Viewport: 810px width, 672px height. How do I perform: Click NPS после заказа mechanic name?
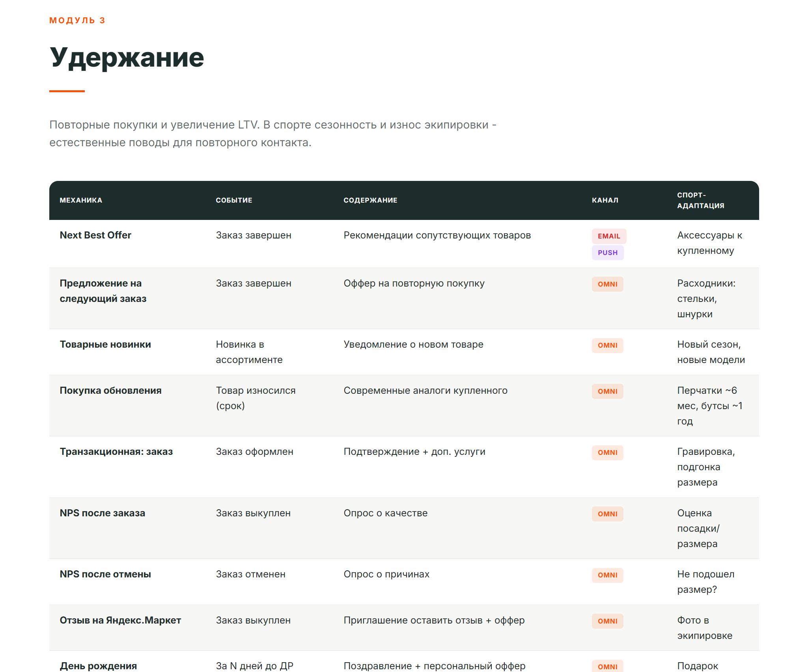[x=103, y=513]
